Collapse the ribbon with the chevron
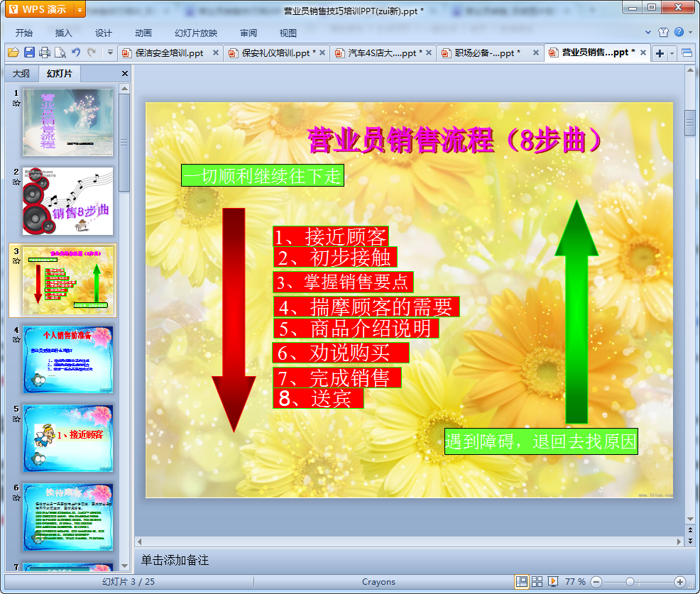Image resolution: width=700 pixels, height=594 pixels. tap(648, 32)
